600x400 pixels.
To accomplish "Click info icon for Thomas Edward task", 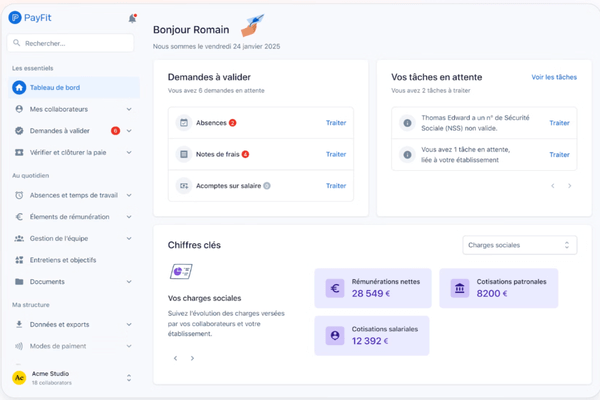I will click(407, 123).
